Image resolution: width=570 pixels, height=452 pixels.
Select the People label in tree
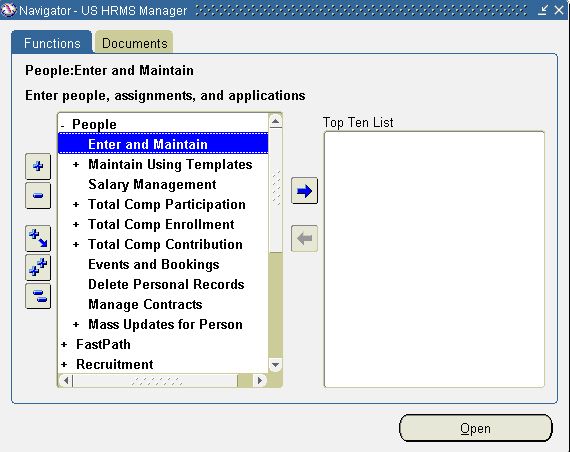(94, 124)
